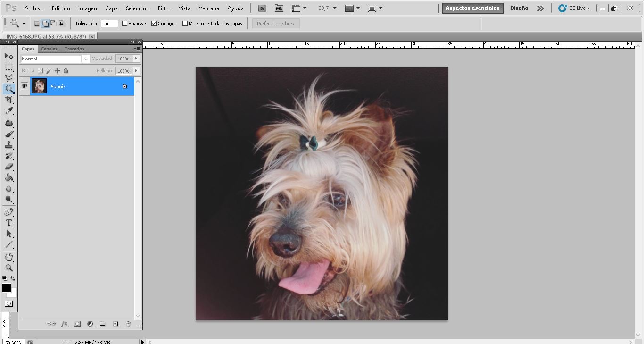Toggle lock image pixels brush icon
This screenshot has width=644, height=344.
click(x=49, y=71)
